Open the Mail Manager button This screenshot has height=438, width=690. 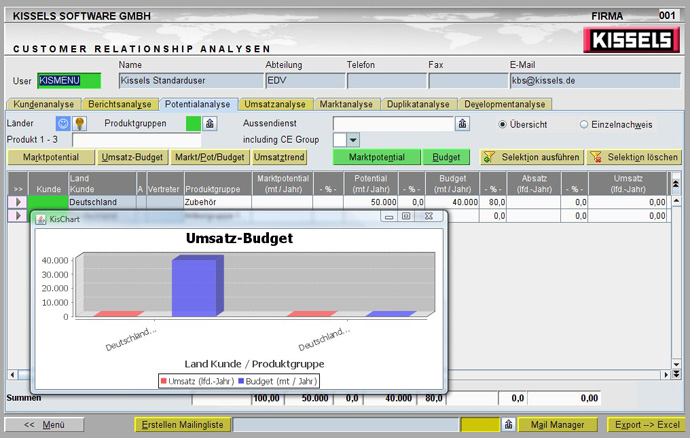[558, 424]
